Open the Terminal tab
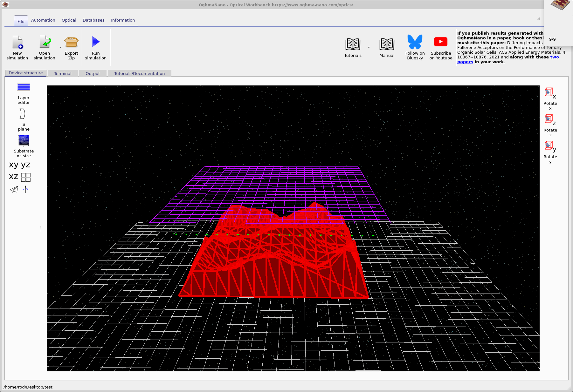573x392 pixels. pos(63,73)
